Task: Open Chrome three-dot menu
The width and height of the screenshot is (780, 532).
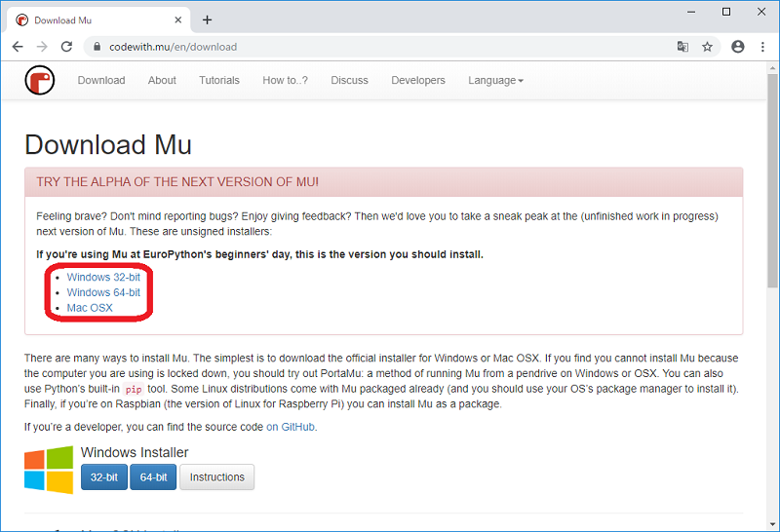Action: [x=762, y=47]
